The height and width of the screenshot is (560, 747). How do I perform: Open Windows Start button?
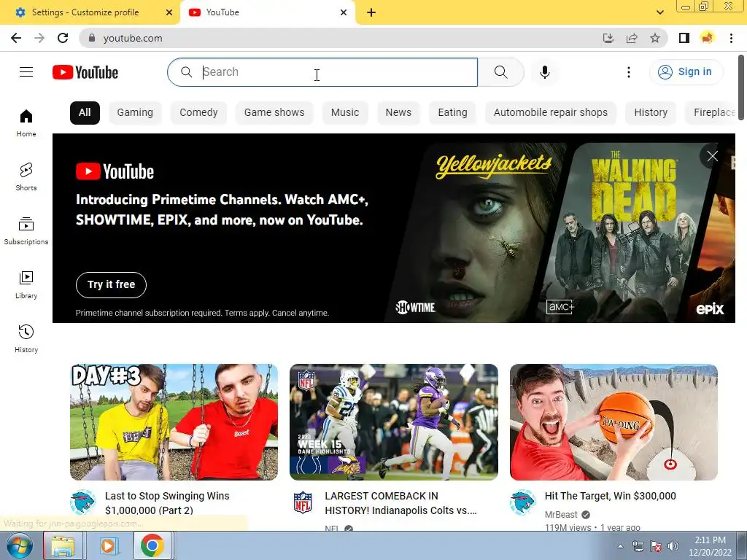point(20,545)
